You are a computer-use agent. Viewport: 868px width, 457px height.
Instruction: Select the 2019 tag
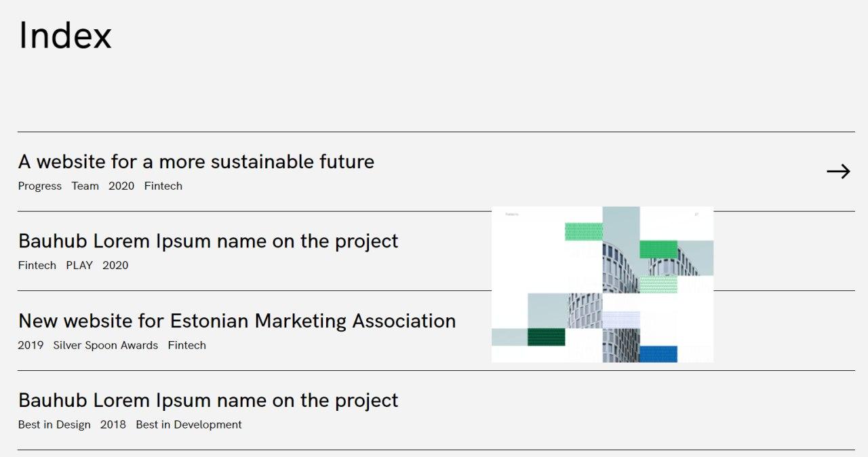click(31, 345)
